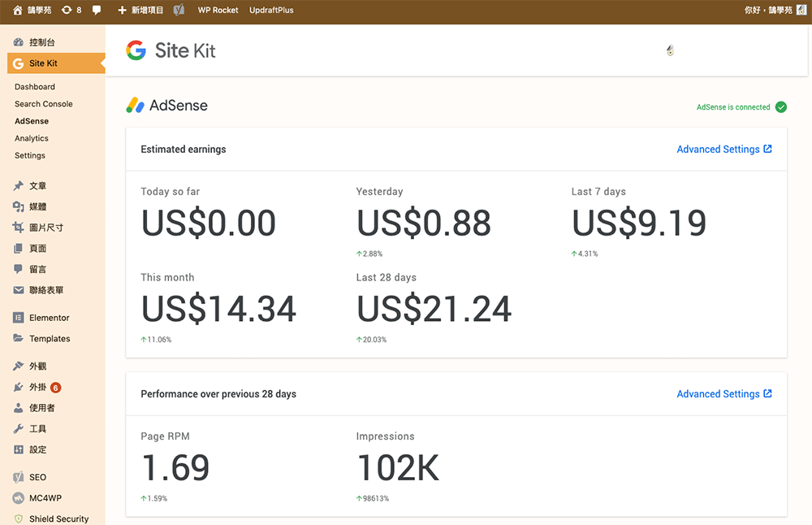Select the AdSense submenu item

click(x=32, y=121)
